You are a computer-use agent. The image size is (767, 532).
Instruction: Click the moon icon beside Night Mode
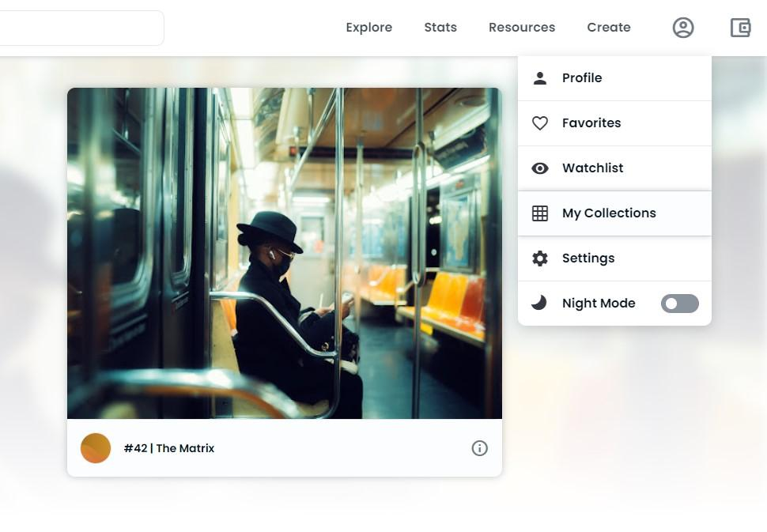coord(539,303)
